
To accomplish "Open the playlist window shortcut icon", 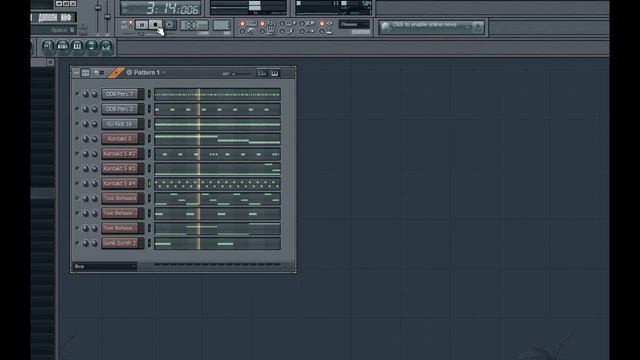I will (x=48, y=47).
